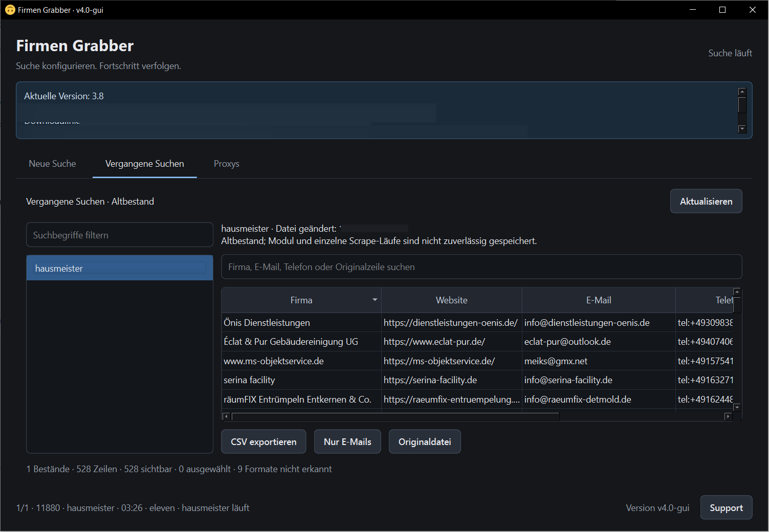This screenshot has height=532, width=769.
Task: Open the Originaldatei button
Action: 425,442
